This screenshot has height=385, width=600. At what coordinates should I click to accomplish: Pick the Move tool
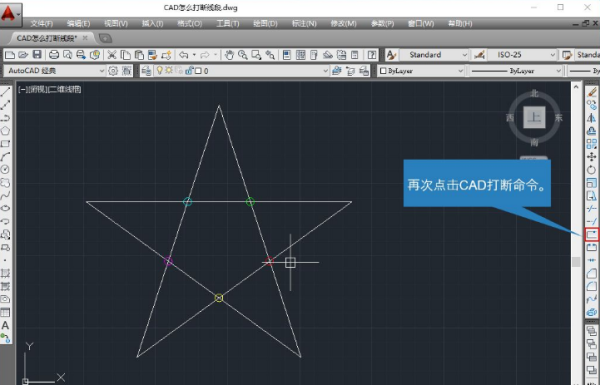coord(592,157)
